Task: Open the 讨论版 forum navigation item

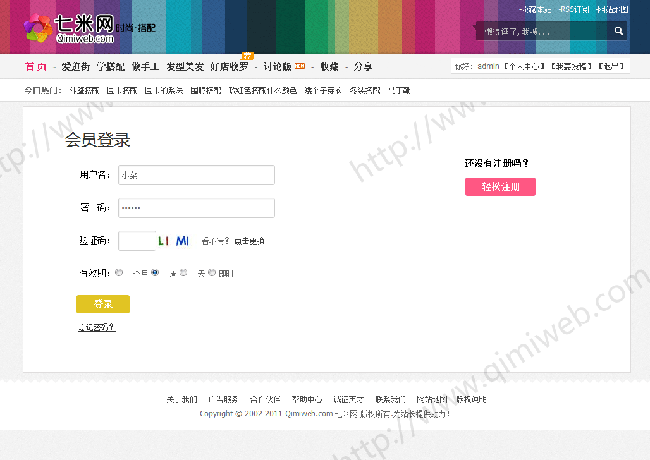Action: (x=277, y=67)
